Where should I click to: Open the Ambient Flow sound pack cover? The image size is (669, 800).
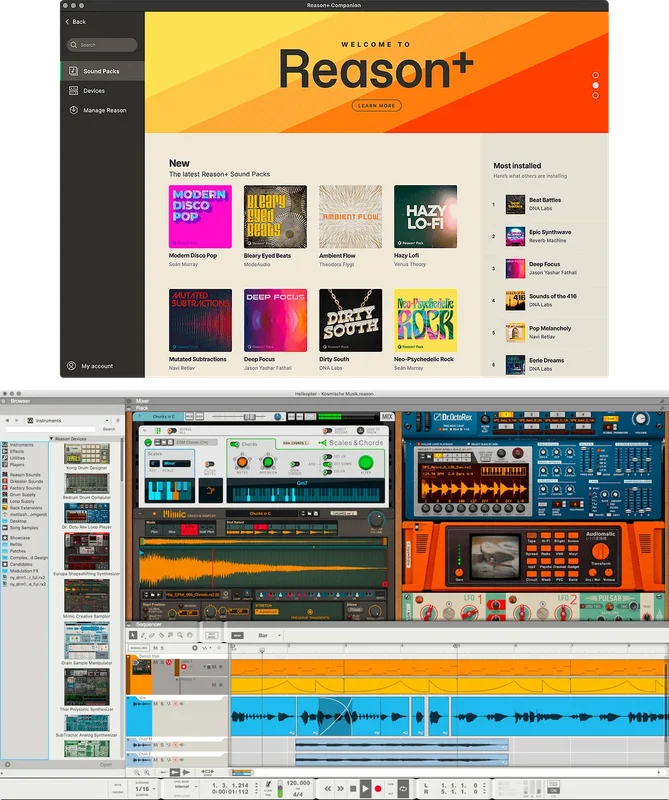tap(350, 216)
